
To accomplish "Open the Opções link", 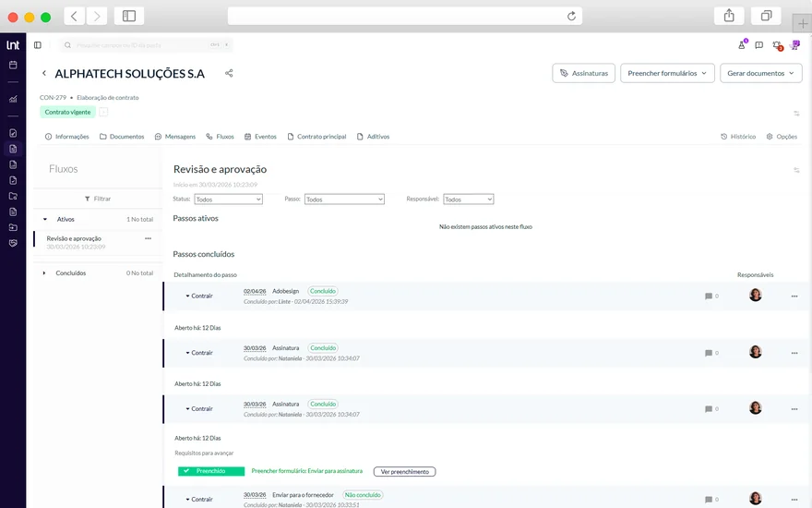I will click(x=782, y=137).
